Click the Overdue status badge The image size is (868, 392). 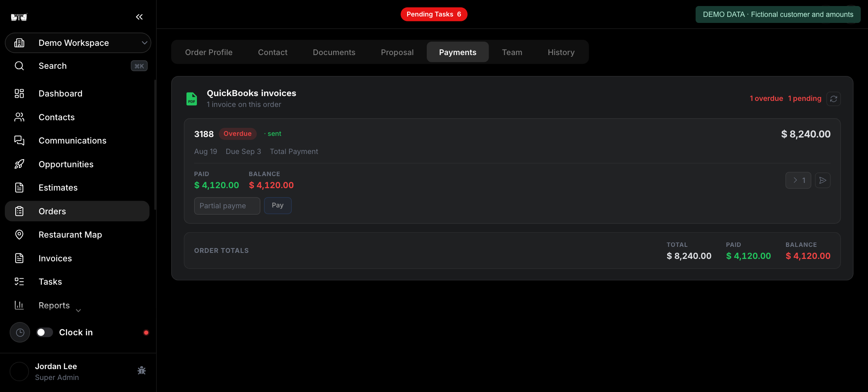point(237,134)
